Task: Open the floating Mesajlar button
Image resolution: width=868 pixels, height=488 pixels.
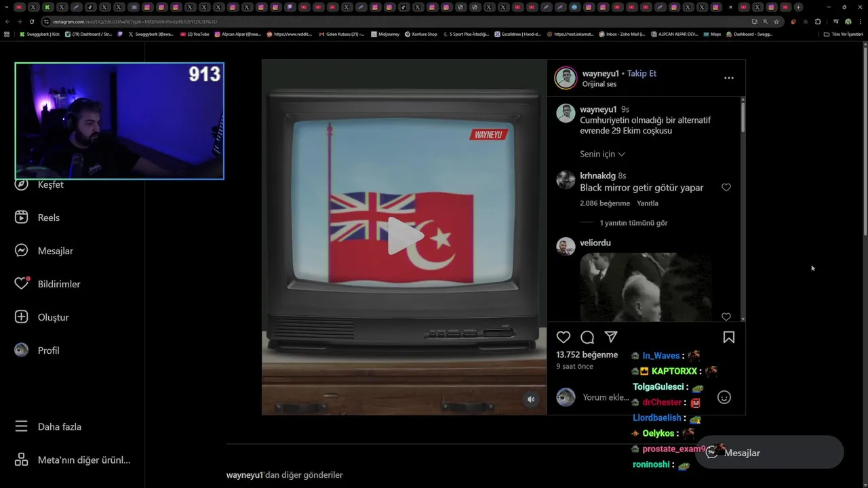Action: pos(769,453)
